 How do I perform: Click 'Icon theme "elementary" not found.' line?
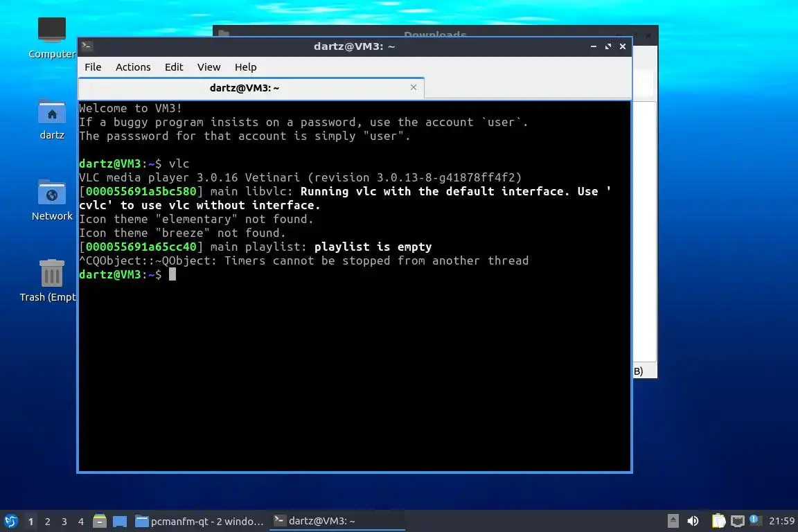click(x=196, y=220)
